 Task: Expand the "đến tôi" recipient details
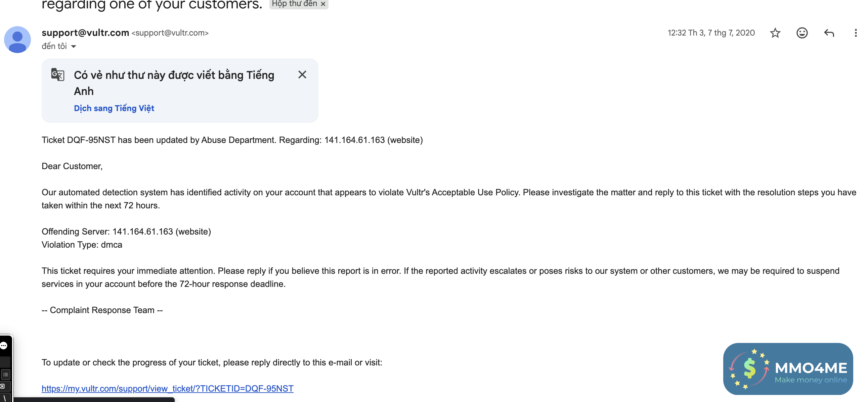click(74, 46)
